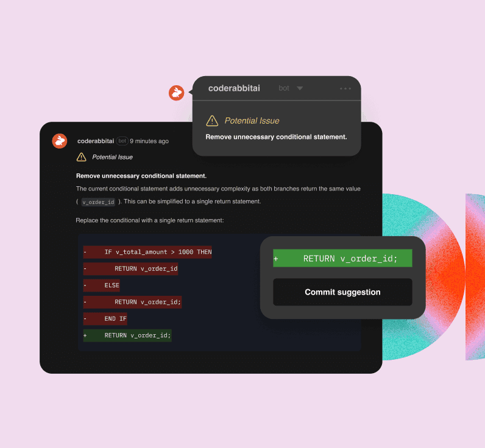The height and width of the screenshot is (448, 485).
Task: Click the rabbit avatar in the comment card
Action: pos(60,141)
